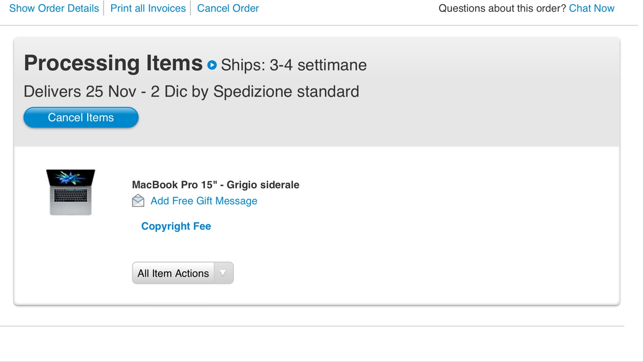Open Show Order Details

point(54,8)
